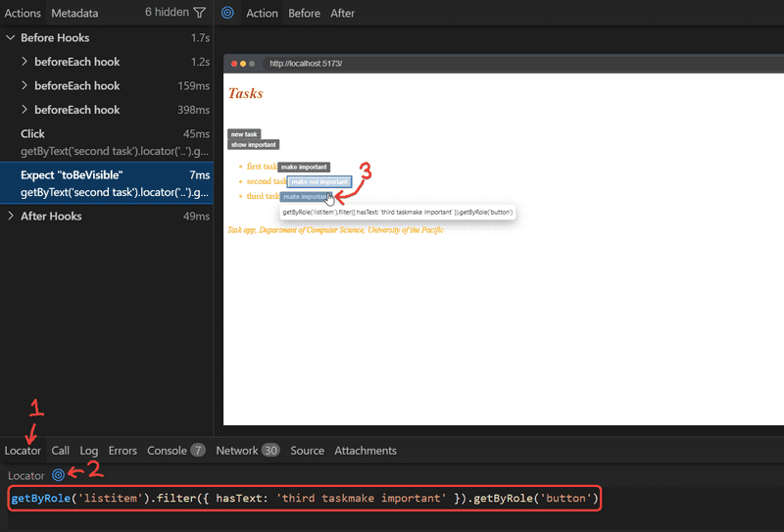Open the Network tab
The width and height of the screenshot is (784, 532).
tap(237, 451)
